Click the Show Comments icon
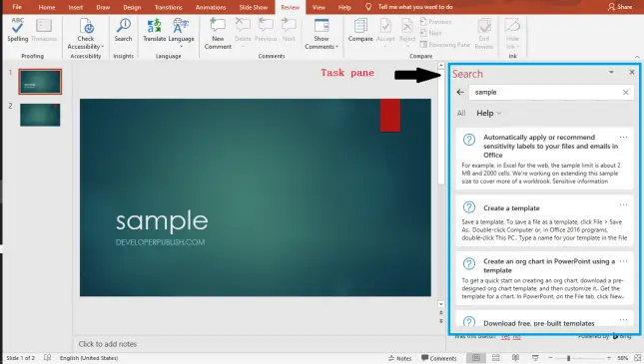Screen dimensions: 644x364 tap(322, 26)
